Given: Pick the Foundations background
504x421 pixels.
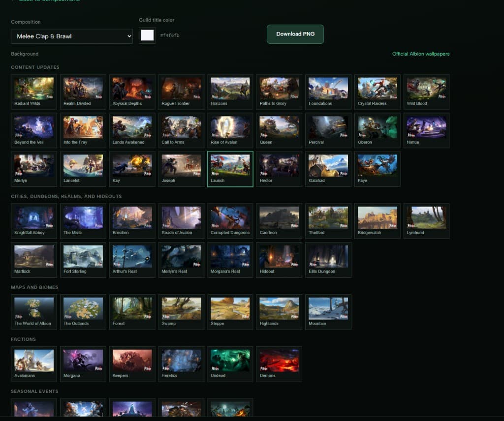Looking at the screenshot, I should (x=328, y=92).
